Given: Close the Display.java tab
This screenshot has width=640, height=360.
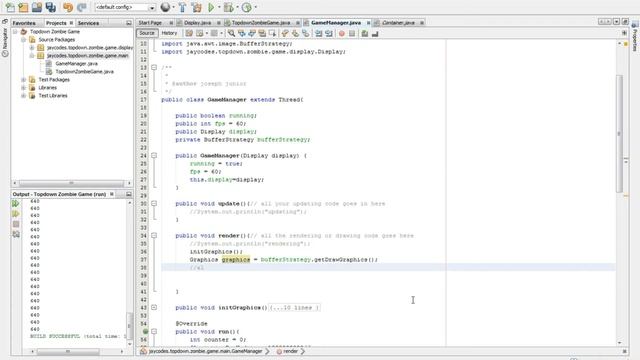Looking at the screenshot, I should [x=218, y=23].
